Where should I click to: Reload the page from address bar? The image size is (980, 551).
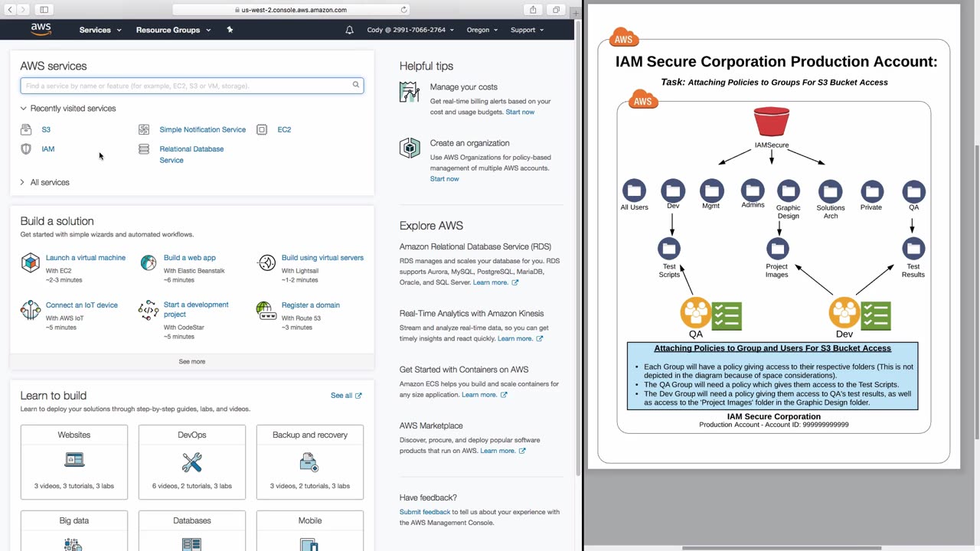click(x=403, y=10)
